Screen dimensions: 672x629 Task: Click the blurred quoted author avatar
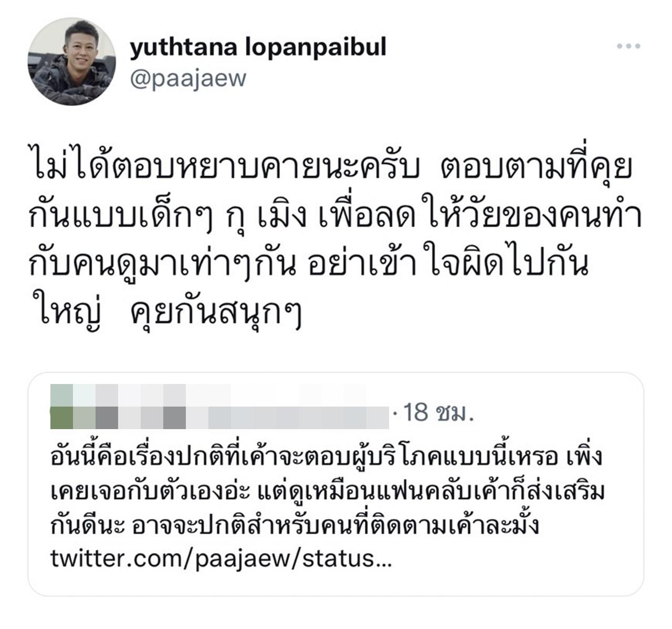pos(61,404)
